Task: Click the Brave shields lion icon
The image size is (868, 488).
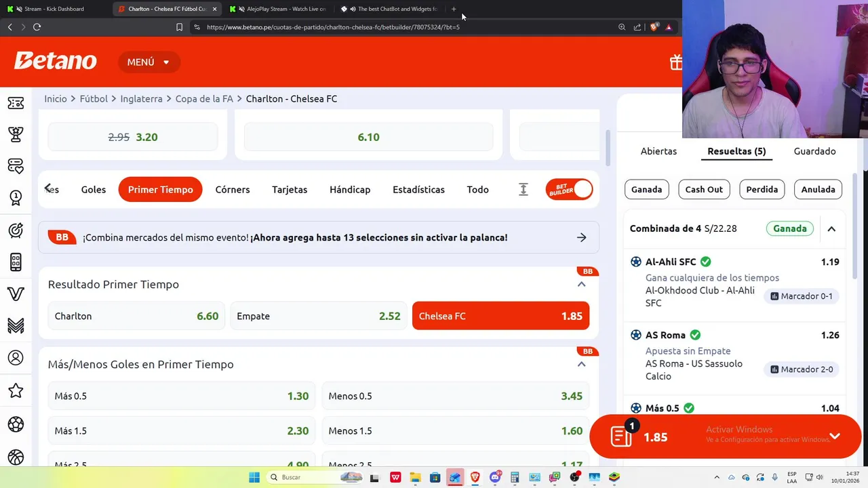Action: tap(654, 27)
